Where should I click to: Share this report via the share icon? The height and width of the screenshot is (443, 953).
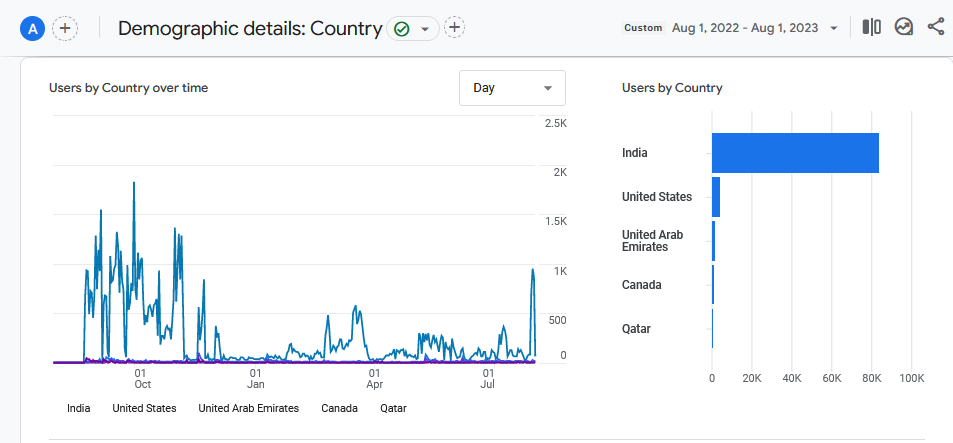tap(936, 28)
